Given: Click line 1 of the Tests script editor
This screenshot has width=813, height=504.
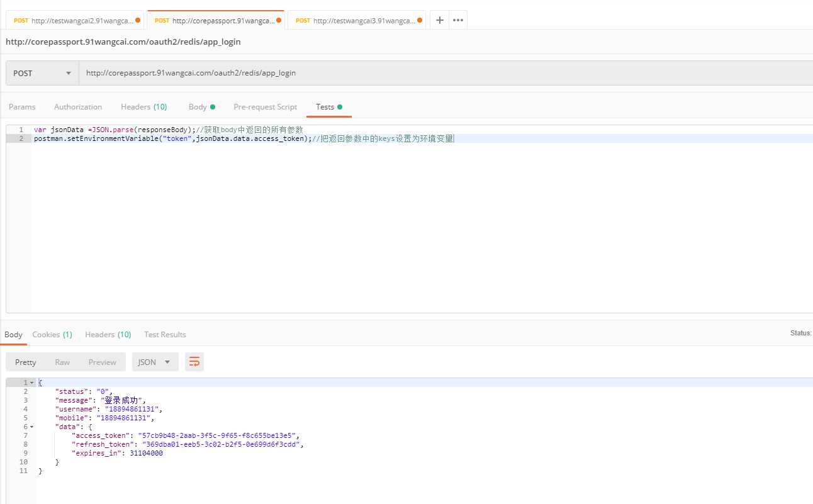Looking at the screenshot, I should (x=169, y=130).
